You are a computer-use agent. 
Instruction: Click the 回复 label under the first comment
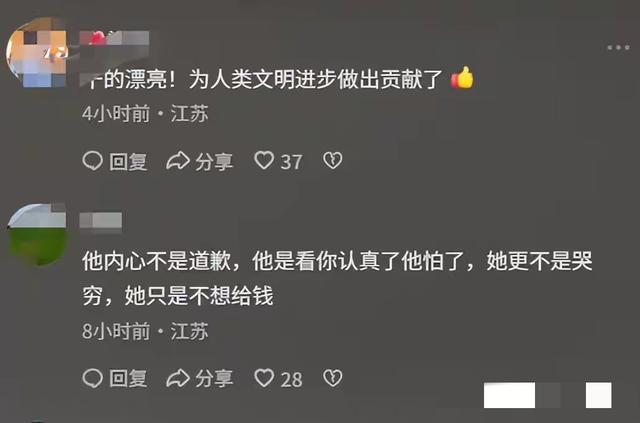coord(128,162)
